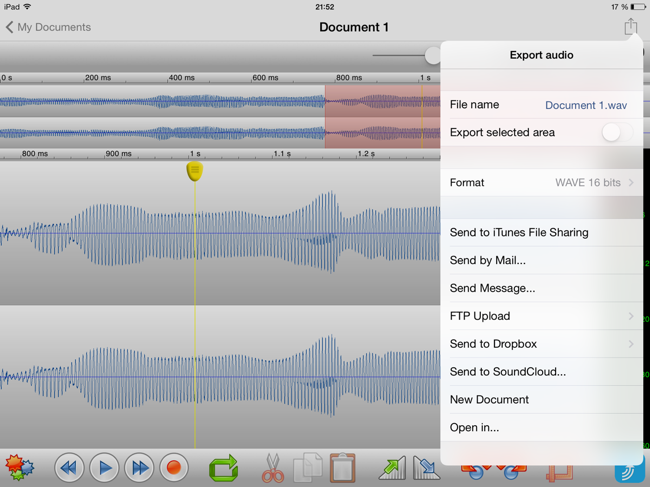Click the upper channel waveform in detail view

pos(220,233)
